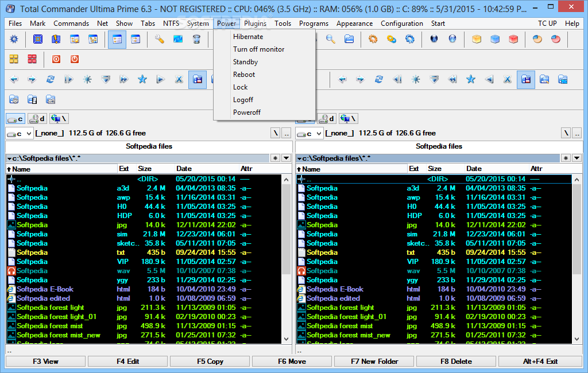This screenshot has width=588, height=373.
Task: Toggle the second window-tree view button
Action: (x=136, y=39)
